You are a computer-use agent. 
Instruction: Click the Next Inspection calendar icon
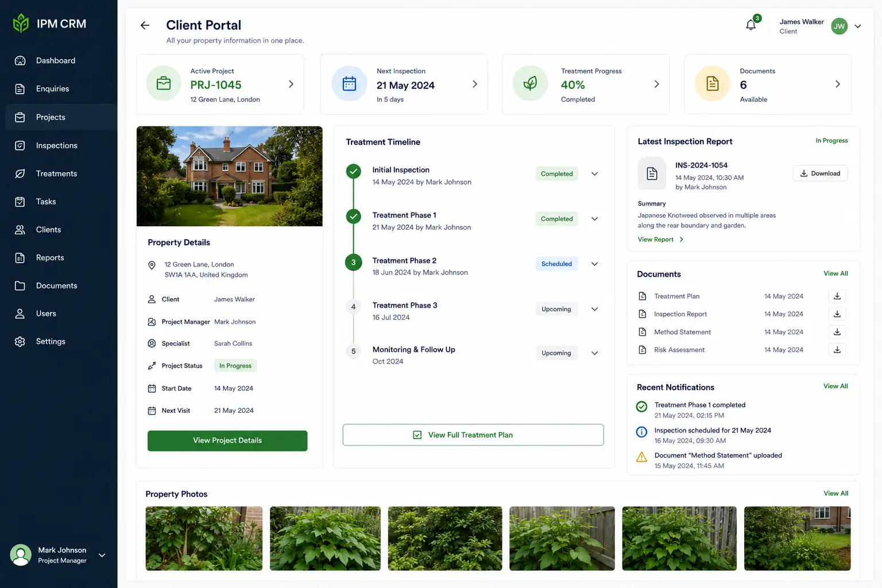click(349, 83)
